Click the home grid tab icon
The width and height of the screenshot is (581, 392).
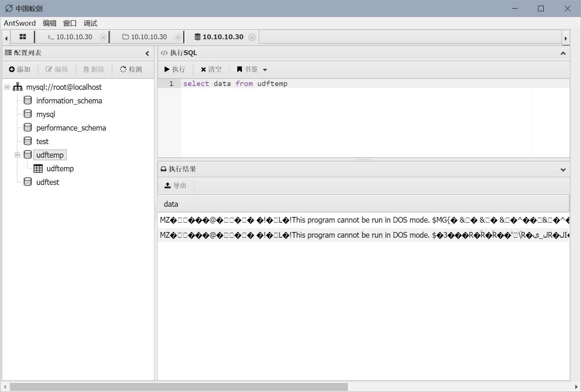[x=23, y=37]
